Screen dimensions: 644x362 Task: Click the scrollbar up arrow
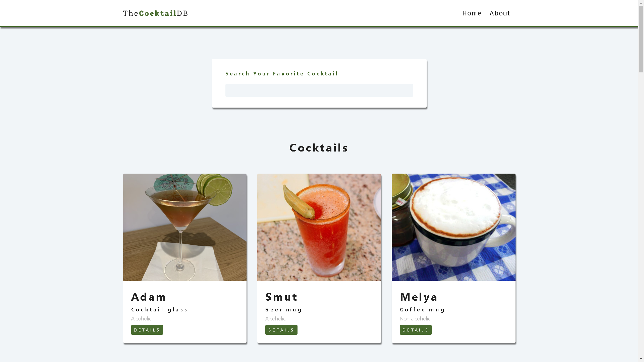641,3
